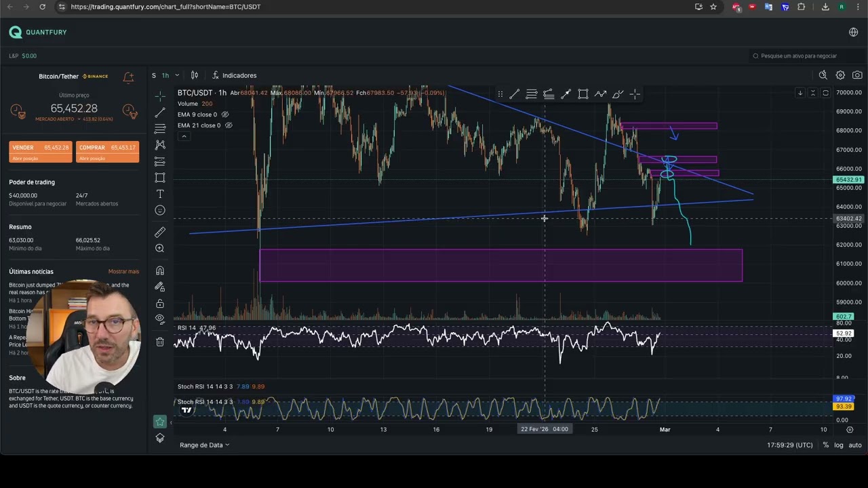The image size is (868, 488).
Task: Click the trash icon to remove drawings
Action: click(x=160, y=342)
